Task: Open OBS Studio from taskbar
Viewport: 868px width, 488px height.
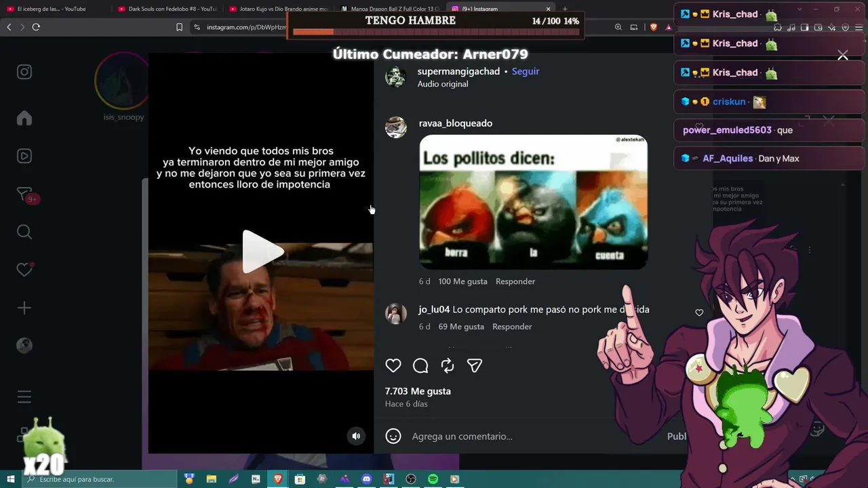Action: (x=411, y=479)
